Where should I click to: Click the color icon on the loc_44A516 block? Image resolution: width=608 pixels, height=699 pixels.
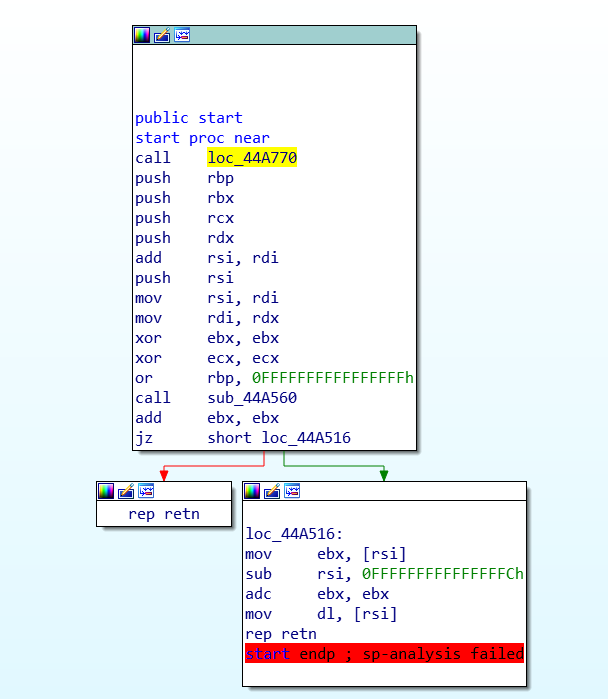click(252, 491)
